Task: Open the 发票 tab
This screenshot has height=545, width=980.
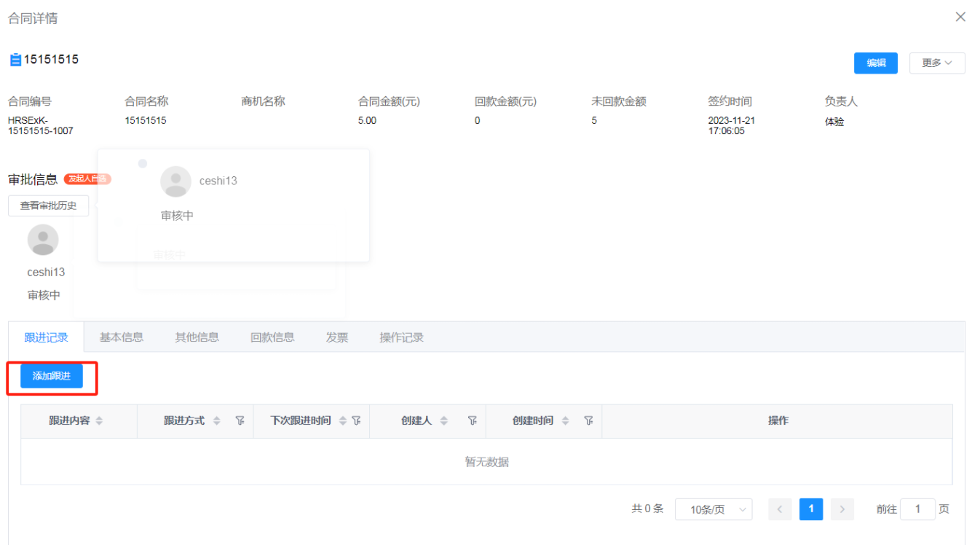Action: click(337, 337)
